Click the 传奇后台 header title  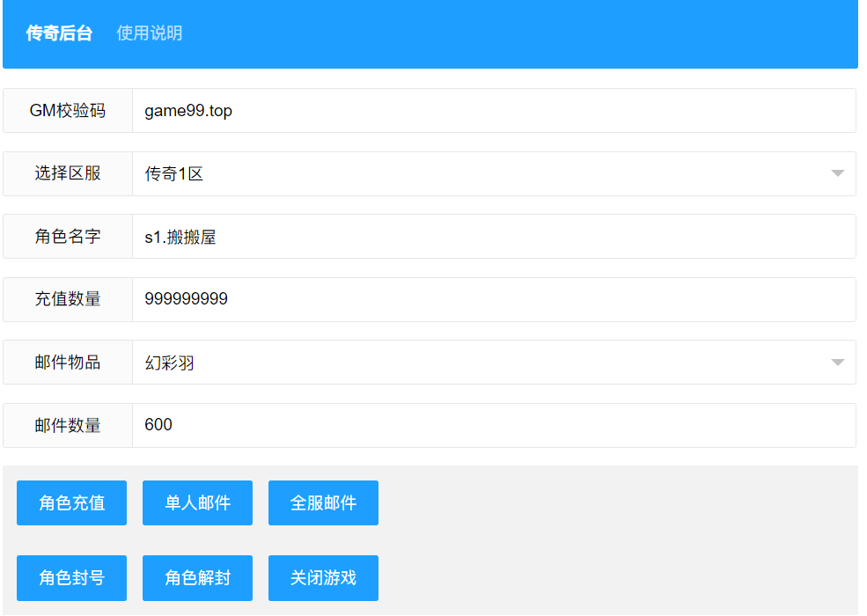pos(59,33)
